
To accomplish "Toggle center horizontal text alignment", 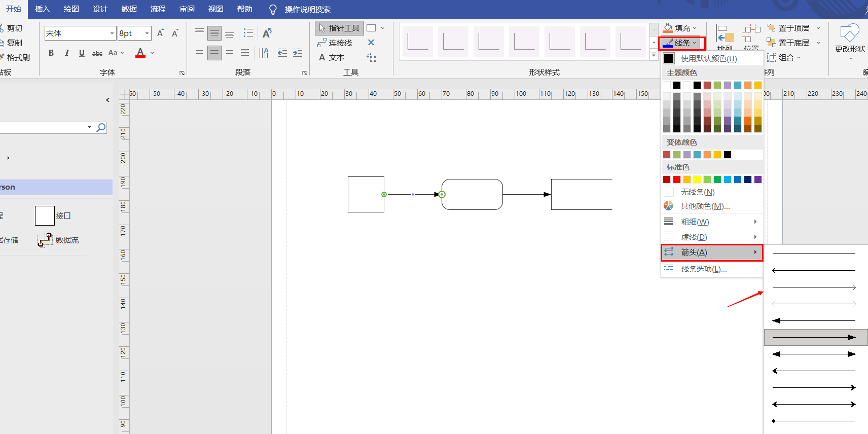I will [x=214, y=53].
